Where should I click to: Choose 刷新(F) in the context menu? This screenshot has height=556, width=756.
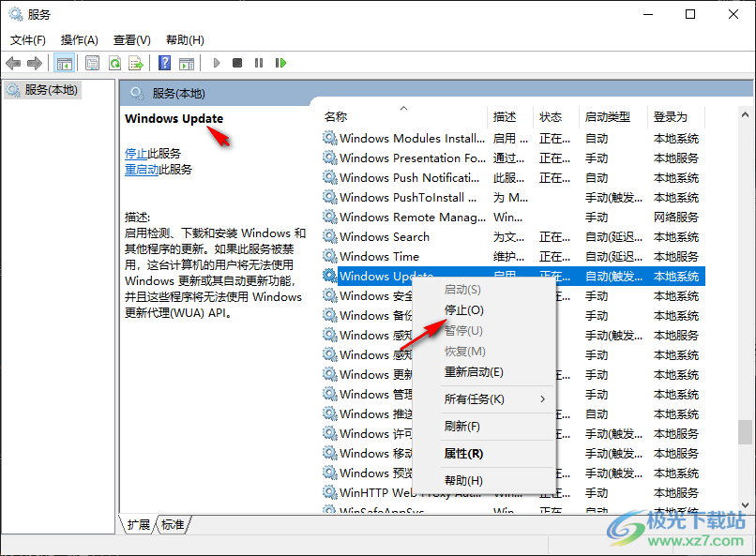pos(484,427)
